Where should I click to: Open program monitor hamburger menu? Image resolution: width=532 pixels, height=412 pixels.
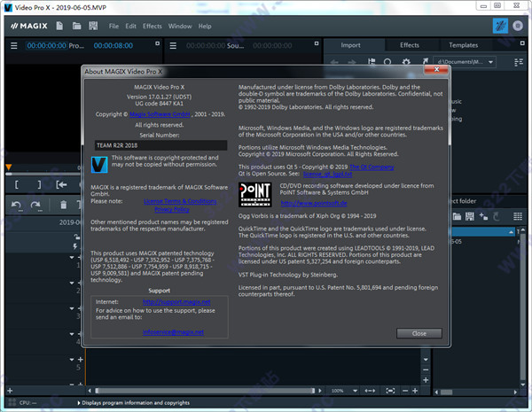pos(14,45)
